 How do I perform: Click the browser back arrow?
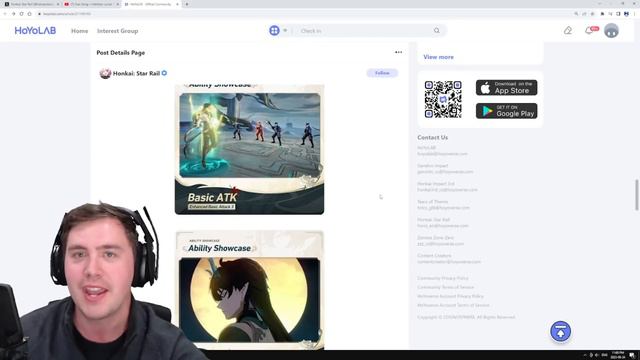5,14
